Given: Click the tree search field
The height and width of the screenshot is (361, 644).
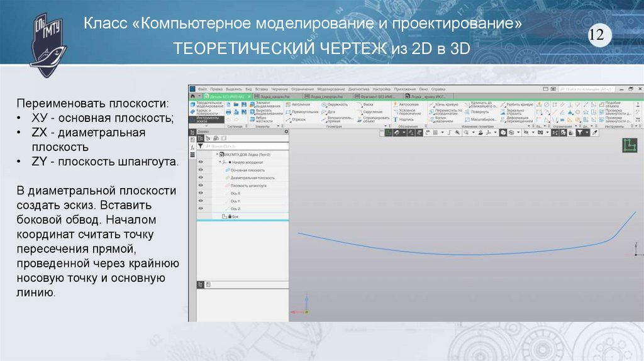Looking at the screenshot, I should click(247, 146).
